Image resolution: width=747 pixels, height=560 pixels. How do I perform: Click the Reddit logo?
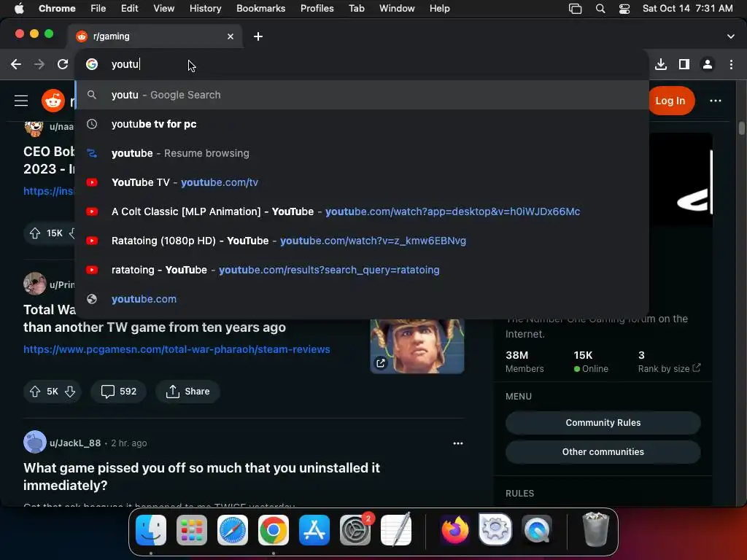pyautogui.click(x=53, y=101)
